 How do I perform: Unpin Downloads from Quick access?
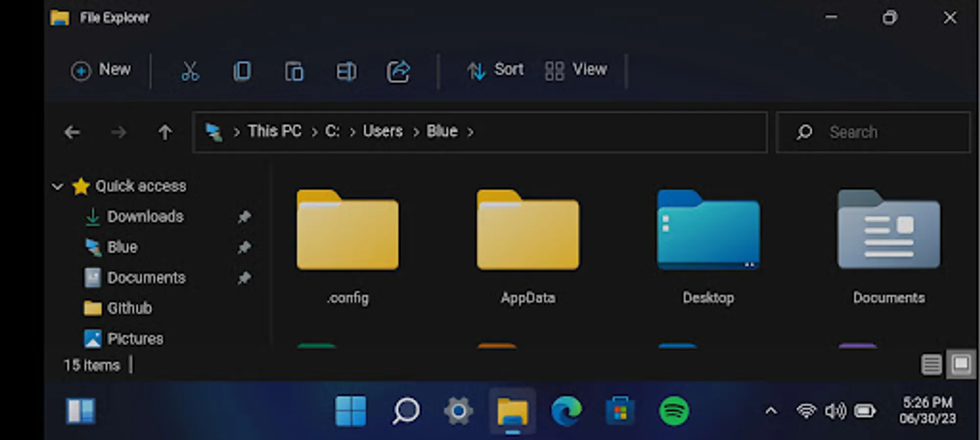244,217
